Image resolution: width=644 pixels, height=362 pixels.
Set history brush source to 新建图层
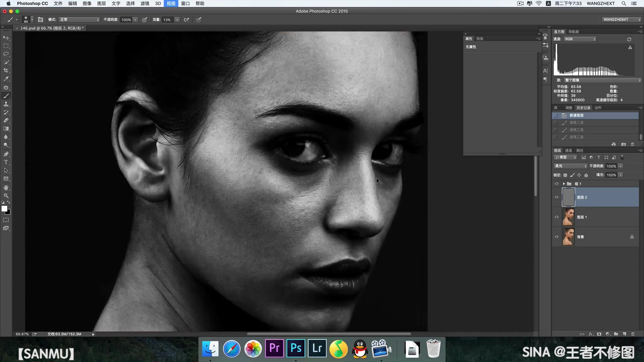[556, 116]
